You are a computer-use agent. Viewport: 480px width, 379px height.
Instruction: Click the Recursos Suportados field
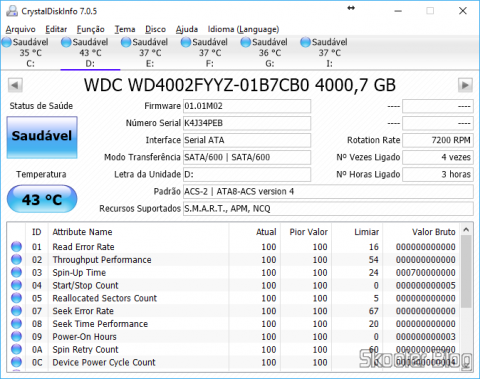(x=328, y=209)
